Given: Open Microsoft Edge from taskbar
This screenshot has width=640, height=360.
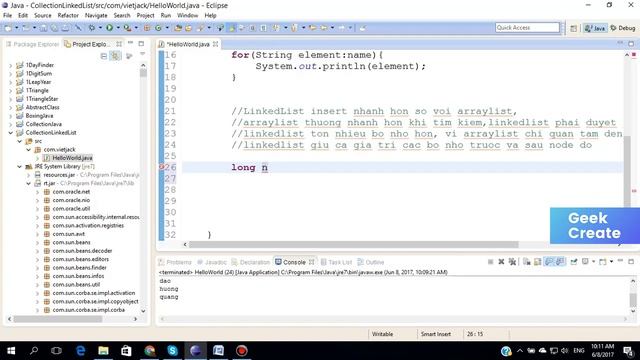Looking at the screenshot, I should pos(80,351).
